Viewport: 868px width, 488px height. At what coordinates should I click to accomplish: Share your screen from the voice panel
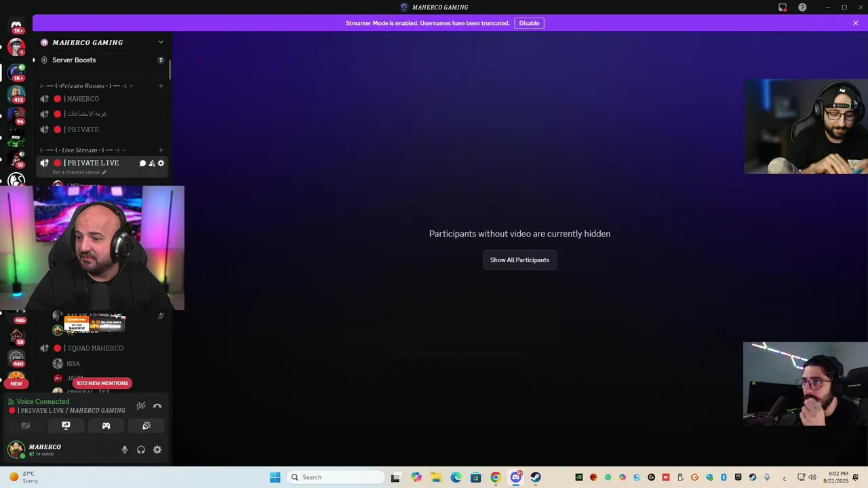[66, 426]
